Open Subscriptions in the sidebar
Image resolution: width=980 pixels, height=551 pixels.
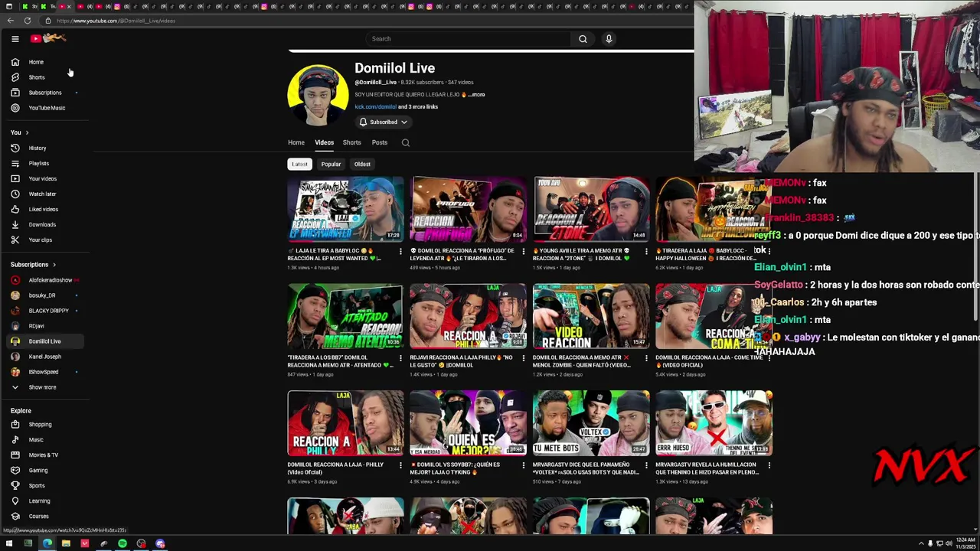(x=45, y=93)
